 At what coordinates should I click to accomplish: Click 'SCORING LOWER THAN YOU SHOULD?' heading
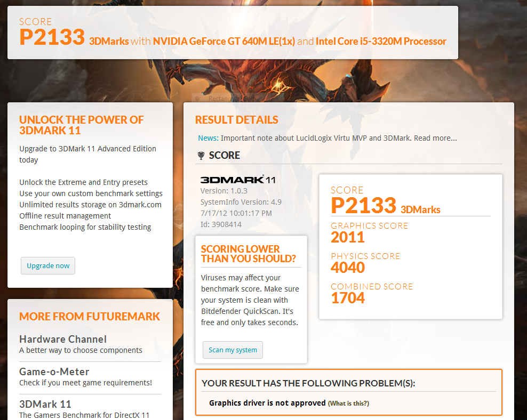pos(249,254)
